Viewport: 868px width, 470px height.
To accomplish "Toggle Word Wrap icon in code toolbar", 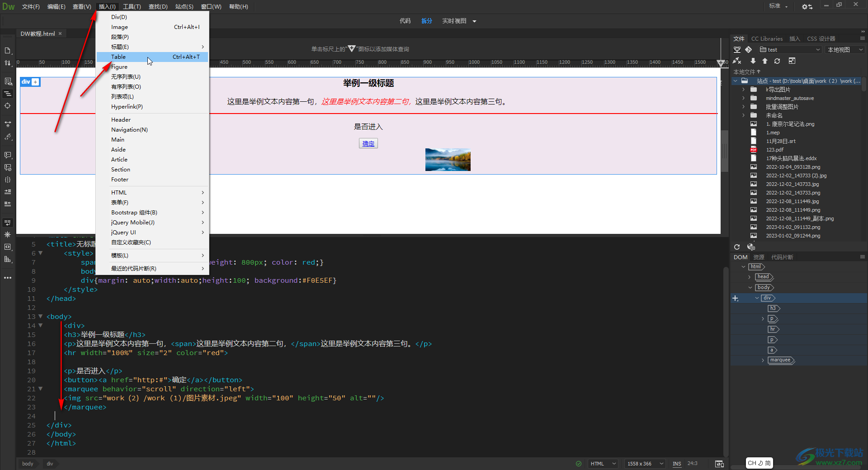I will [8, 223].
